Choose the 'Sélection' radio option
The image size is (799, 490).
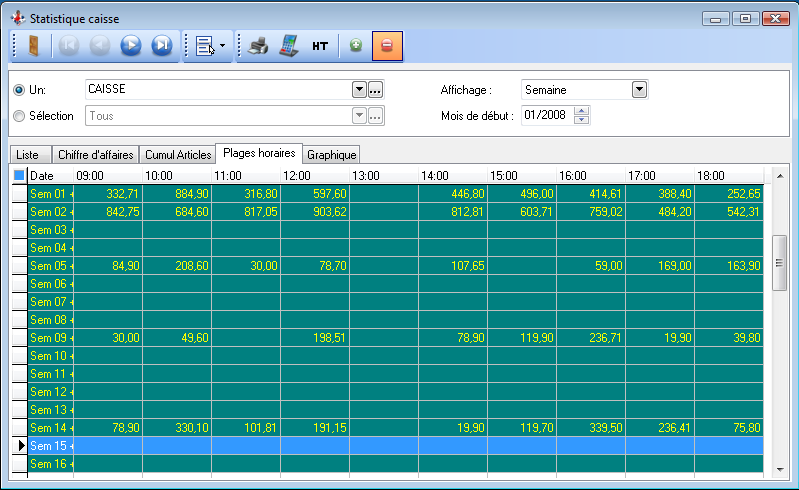[x=19, y=116]
